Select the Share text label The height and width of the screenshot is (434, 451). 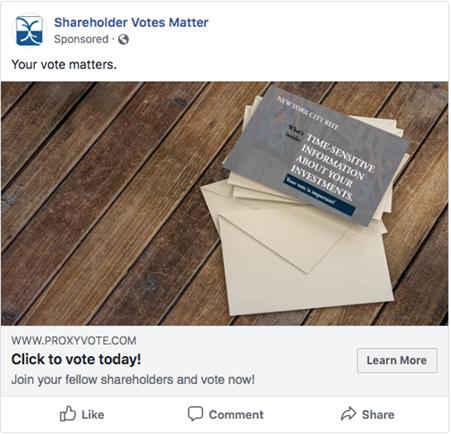coord(378,415)
